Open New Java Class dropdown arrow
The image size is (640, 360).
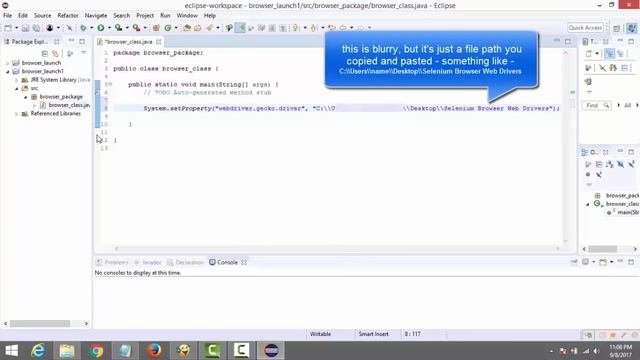pos(176,28)
